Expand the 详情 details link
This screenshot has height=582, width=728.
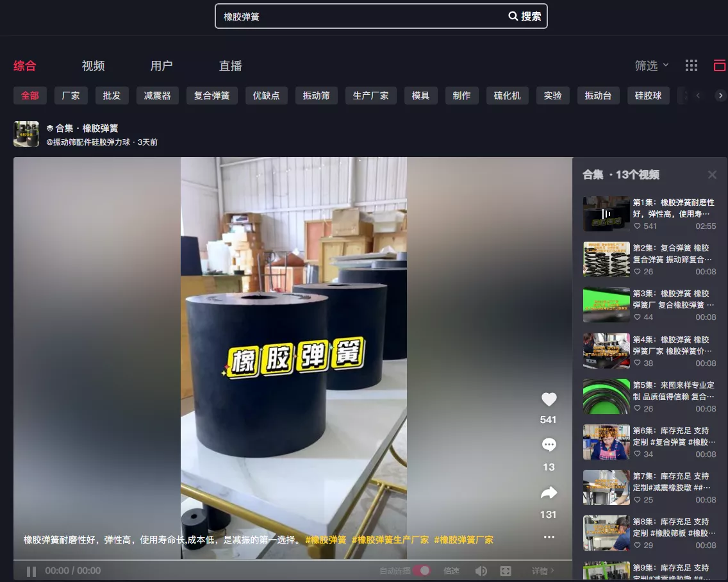pos(543,571)
